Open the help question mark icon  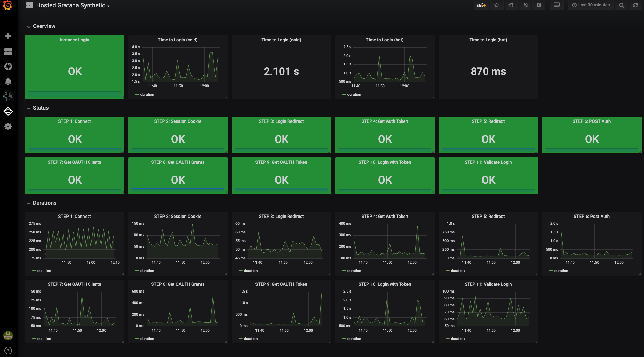(8, 351)
